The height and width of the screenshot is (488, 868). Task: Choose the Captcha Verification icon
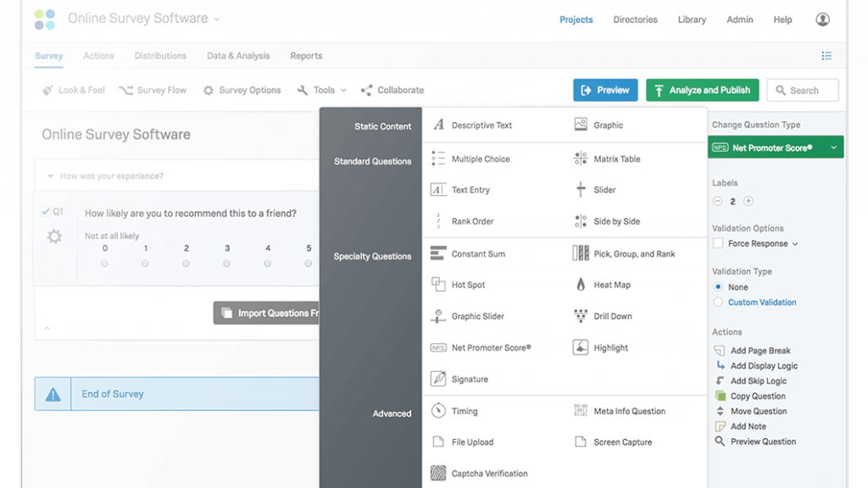pyautogui.click(x=438, y=474)
